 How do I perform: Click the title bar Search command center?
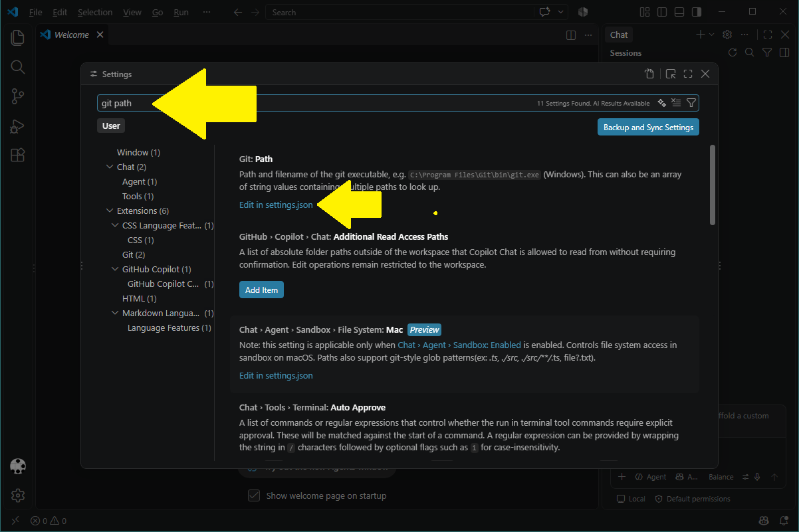[x=399, y=12]
